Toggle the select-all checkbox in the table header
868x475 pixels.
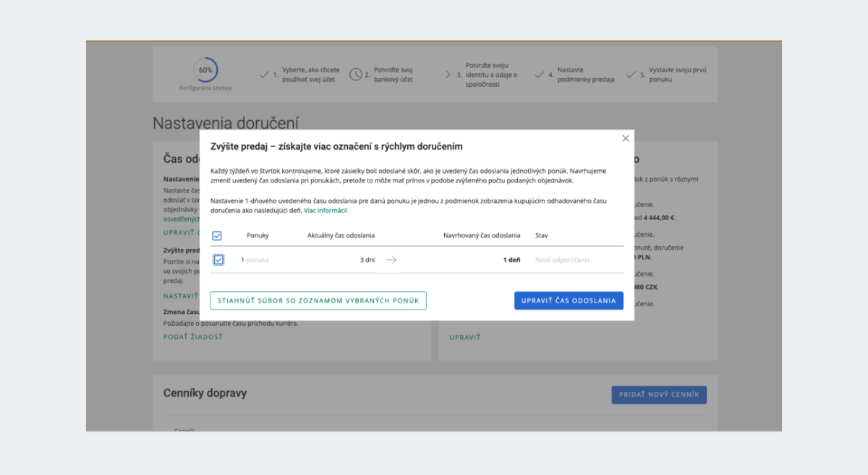pyautogui.click(x=216, y=235)
